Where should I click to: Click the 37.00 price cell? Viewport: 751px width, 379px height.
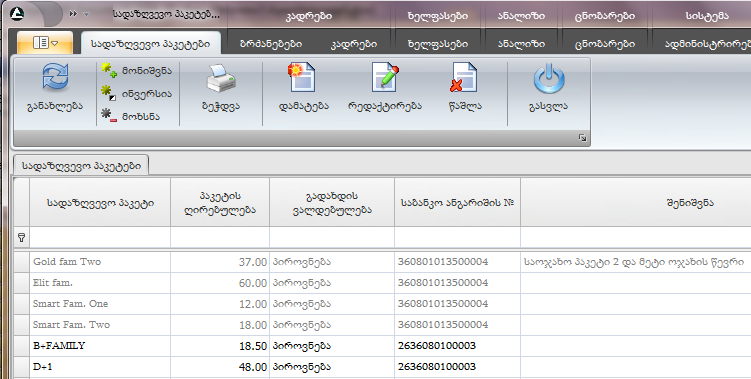220,262
